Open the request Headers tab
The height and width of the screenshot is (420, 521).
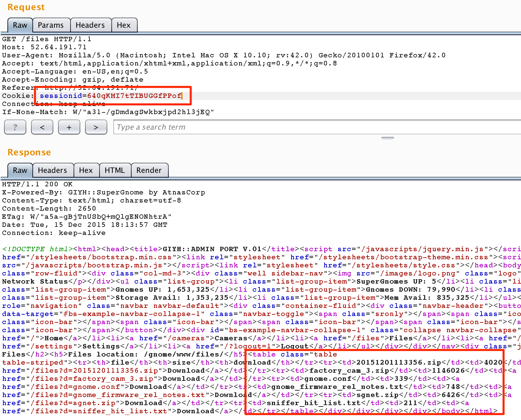tap(90, 25)
